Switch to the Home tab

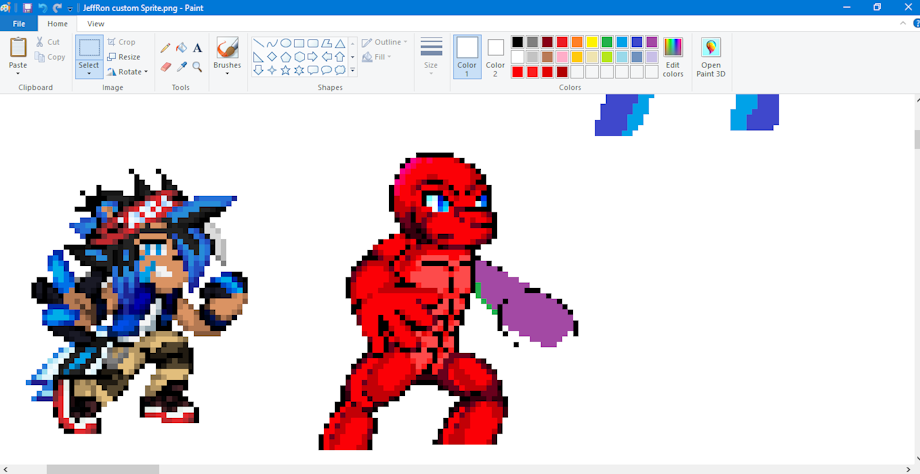tap(58, 23)
